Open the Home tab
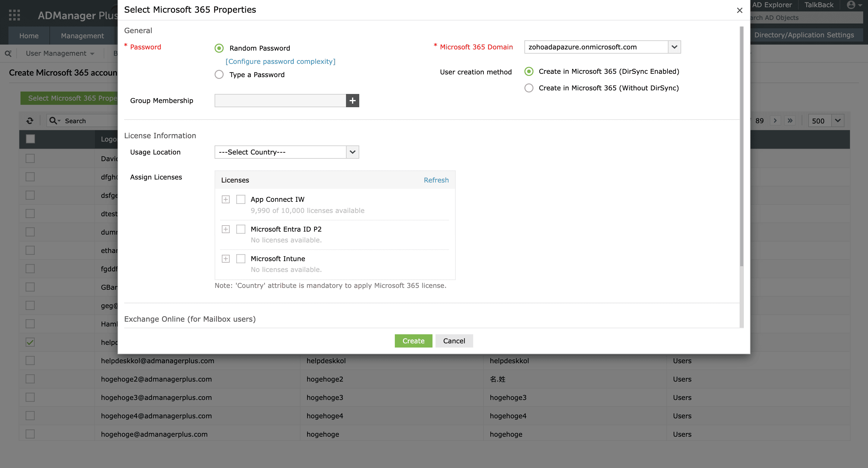Viewport: 868px width, 468px height. pyautogui.click(x=29, y=36)
